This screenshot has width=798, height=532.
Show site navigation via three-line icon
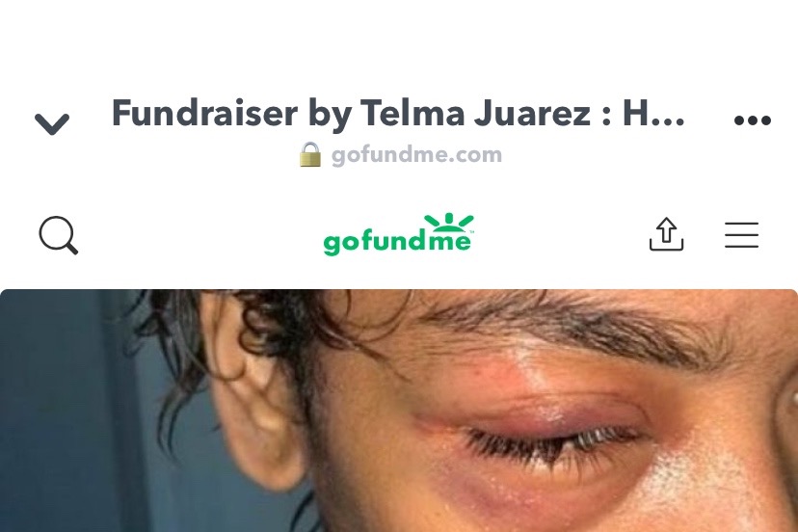(x=741, y=235)
